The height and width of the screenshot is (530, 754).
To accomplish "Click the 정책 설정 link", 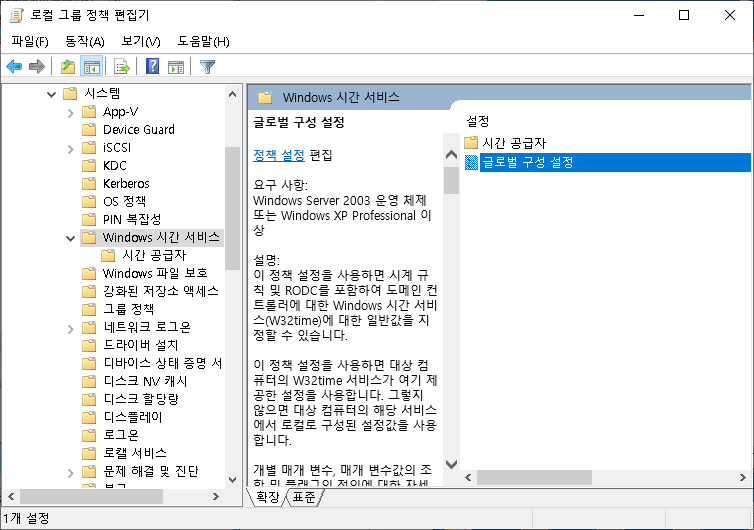I will click(x=279, y=155).
